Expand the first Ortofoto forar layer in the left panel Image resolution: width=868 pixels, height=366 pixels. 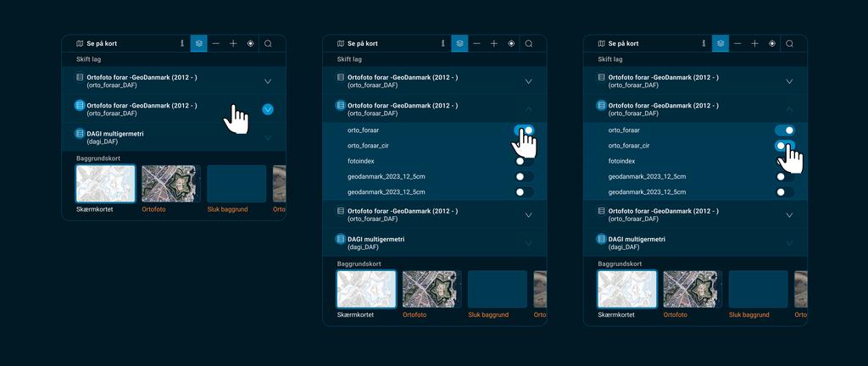pos(268,81)
